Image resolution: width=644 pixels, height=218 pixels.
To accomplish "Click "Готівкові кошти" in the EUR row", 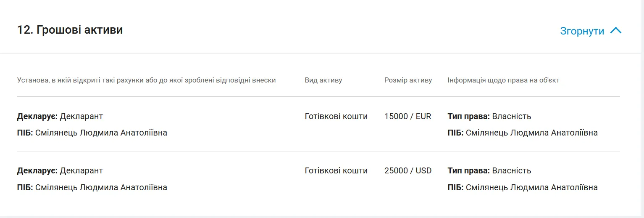I will pos(336,117).
